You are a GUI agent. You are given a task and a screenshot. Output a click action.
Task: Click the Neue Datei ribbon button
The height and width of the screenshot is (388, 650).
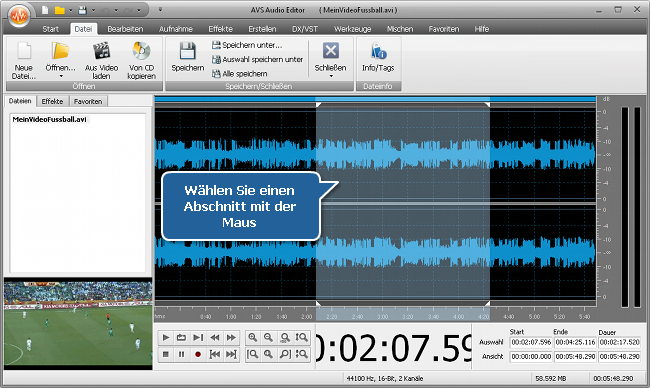click(x=24, y=60)
